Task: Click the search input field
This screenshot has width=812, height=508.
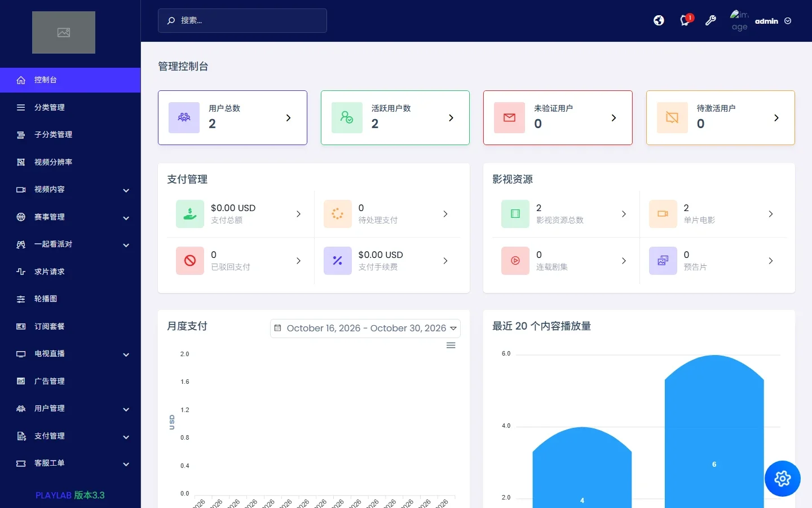Action: 242,20
